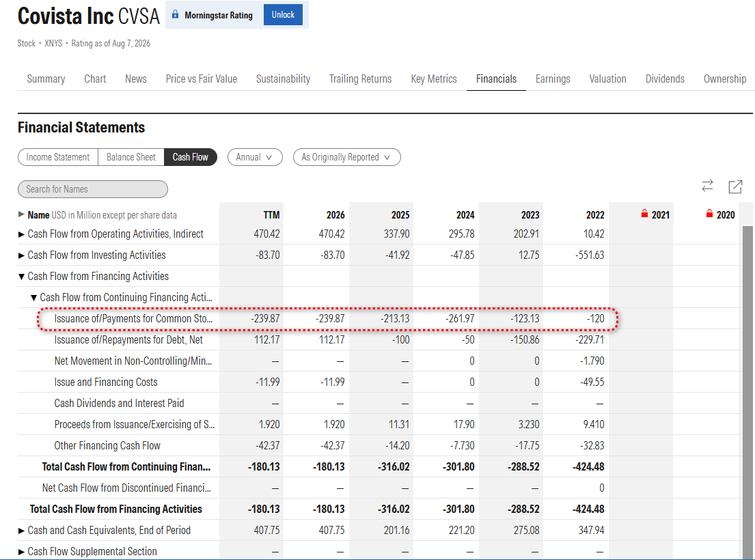755x560 pixels.
Task: Click the swap columns order arrows icon
Action: click(707, 186)
